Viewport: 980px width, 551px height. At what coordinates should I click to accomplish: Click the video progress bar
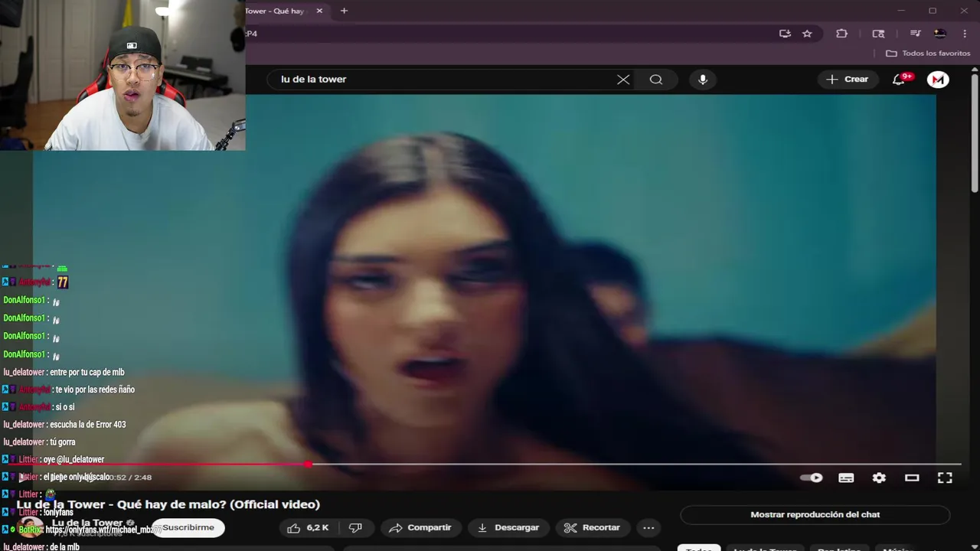point(486,464)
